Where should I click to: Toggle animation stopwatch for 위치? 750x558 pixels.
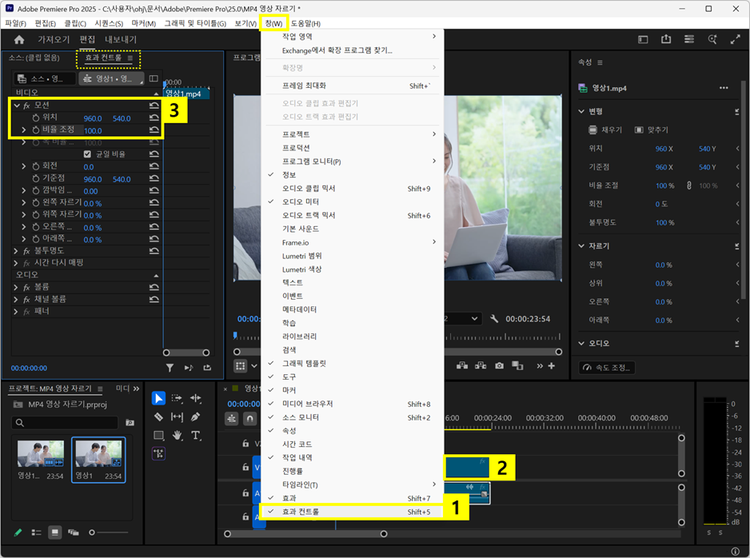[x=36, y=118]
